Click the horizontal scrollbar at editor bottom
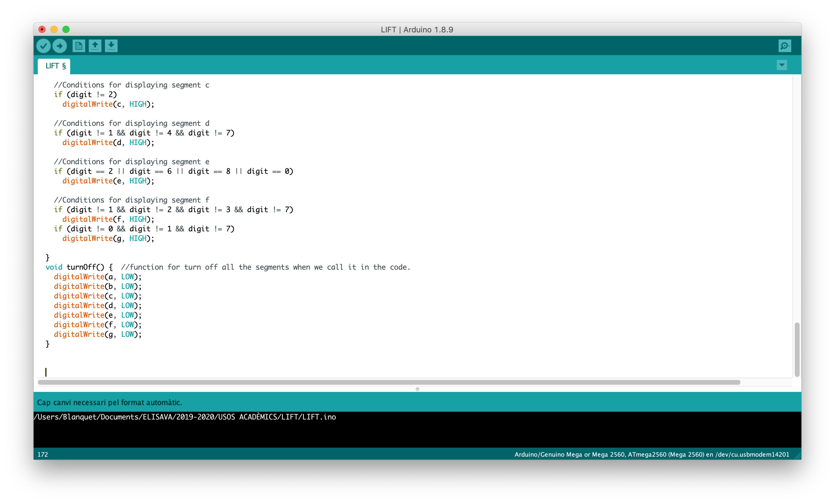This screenshot has height=504, width=835. point(389,382)
